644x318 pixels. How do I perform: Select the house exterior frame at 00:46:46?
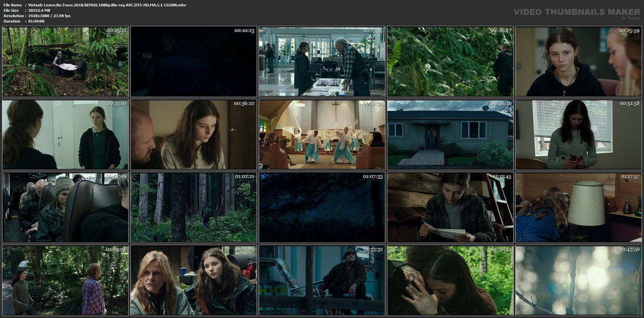click(450, 134)
